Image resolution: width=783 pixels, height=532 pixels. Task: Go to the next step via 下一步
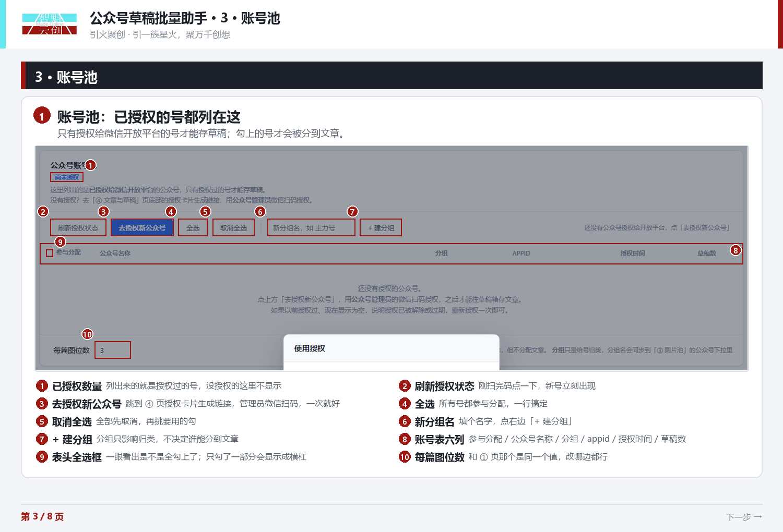pyautogui.click(x=744, y=517)
